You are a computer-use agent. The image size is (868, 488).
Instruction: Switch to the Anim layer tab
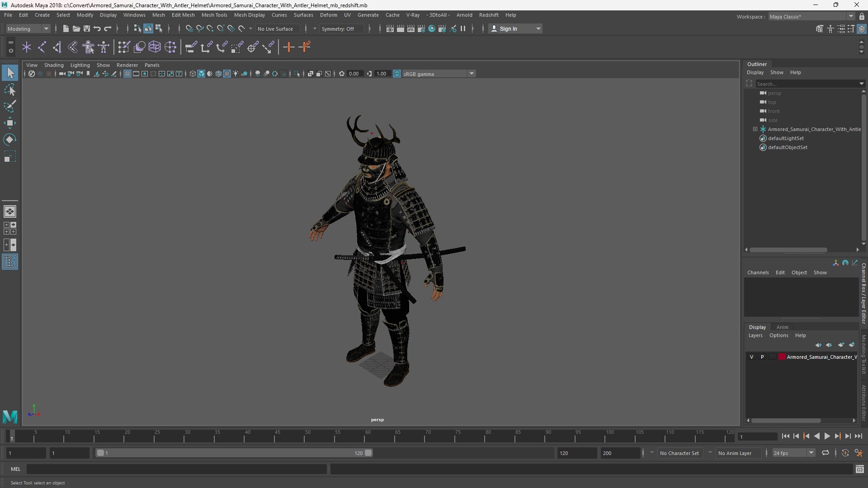point(782,327)
